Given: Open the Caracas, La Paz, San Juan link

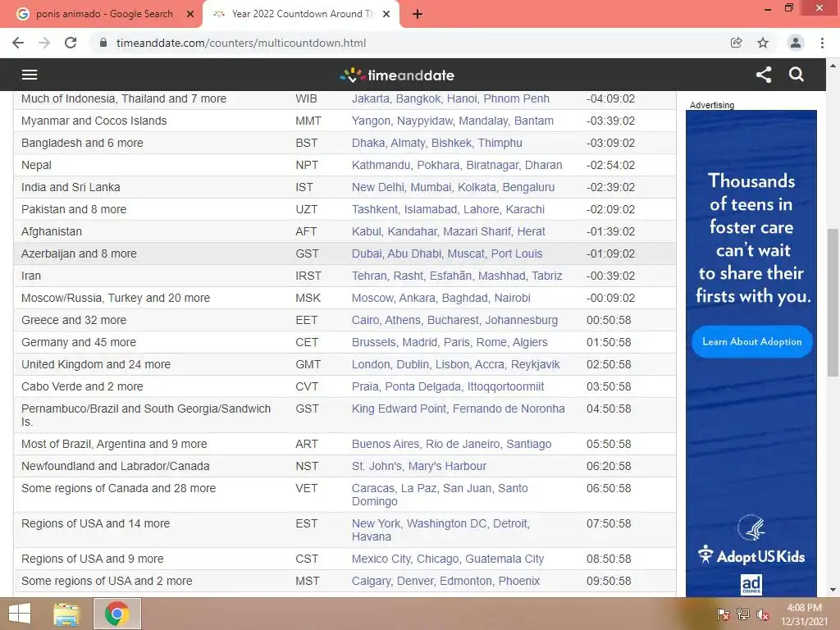Looking at the screenshot, I should 440,495.
